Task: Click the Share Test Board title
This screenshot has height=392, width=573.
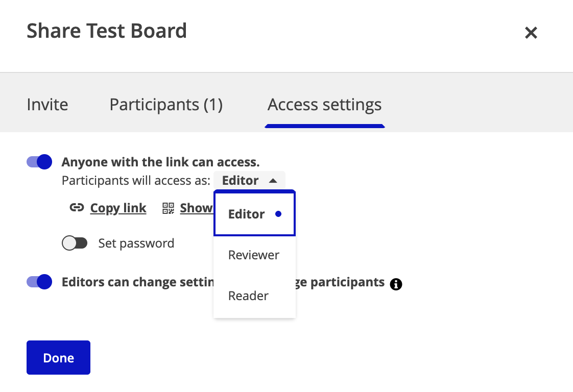Action: [x=107, y=31]
